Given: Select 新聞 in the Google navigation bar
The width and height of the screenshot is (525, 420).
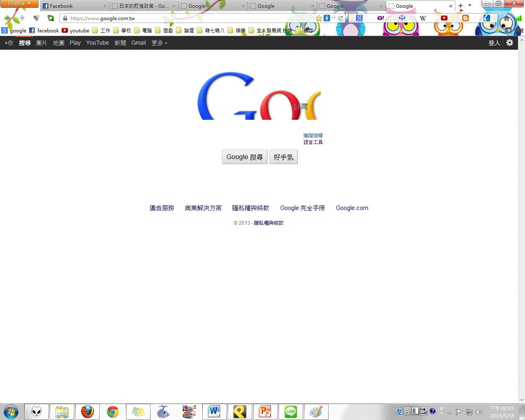Looking at the screenshot, I should [120, 43].
